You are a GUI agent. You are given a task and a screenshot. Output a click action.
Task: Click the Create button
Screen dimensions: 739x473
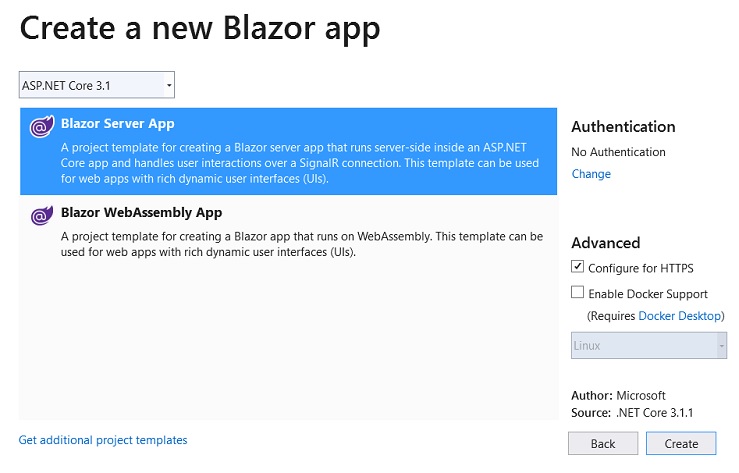[x=681, y=444]
